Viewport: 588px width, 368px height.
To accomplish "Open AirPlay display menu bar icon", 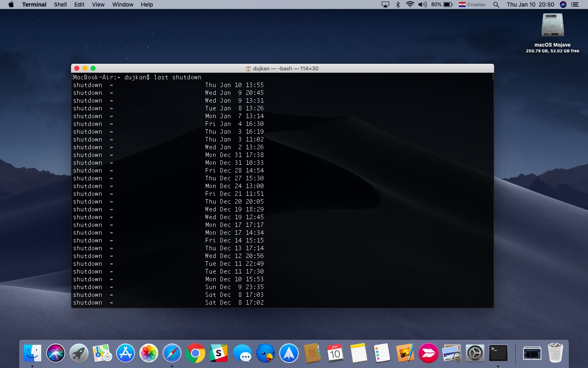I will click(385, 4).
